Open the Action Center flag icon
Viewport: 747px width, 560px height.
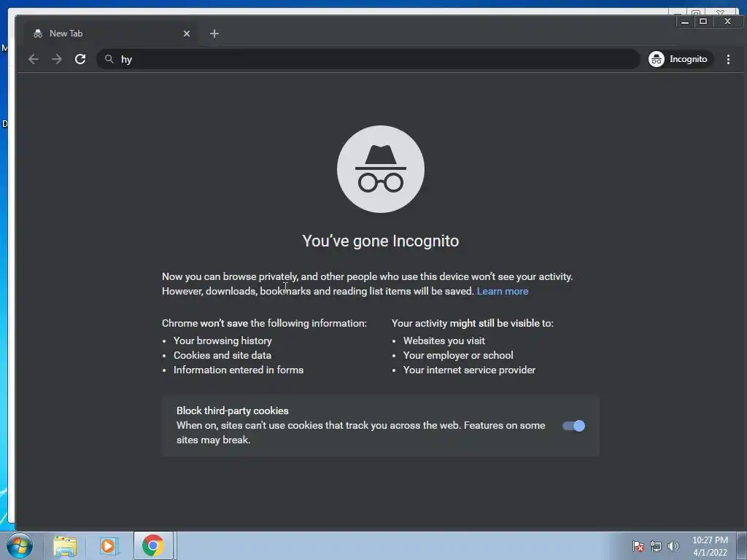click(638, 546)
